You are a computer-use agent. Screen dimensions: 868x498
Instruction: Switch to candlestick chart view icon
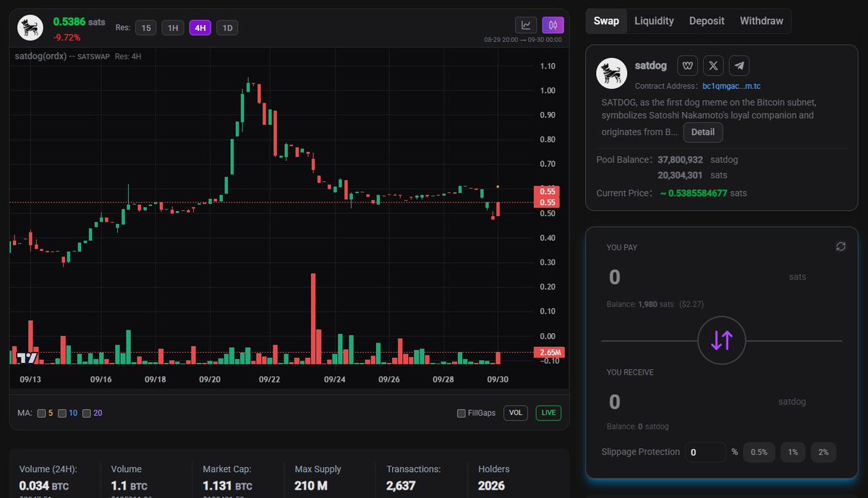coord(553,25)
